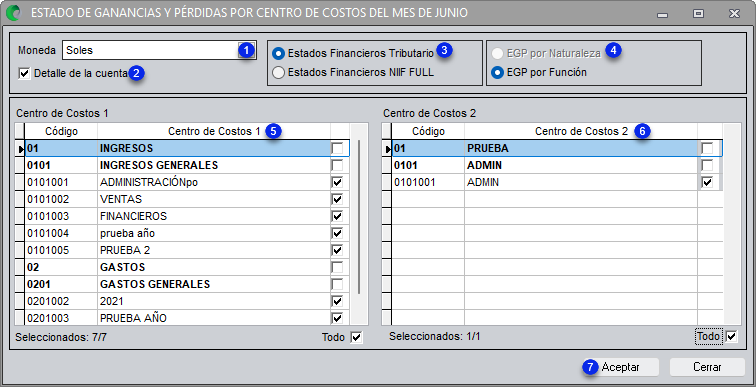Select the GASTOS row text
Screen dimensions: 756x387
(x=122, y=267)
